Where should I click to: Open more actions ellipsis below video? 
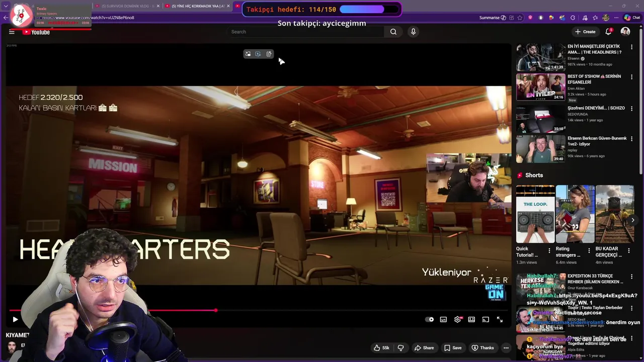pyautogui.click(x=506, y=348)
